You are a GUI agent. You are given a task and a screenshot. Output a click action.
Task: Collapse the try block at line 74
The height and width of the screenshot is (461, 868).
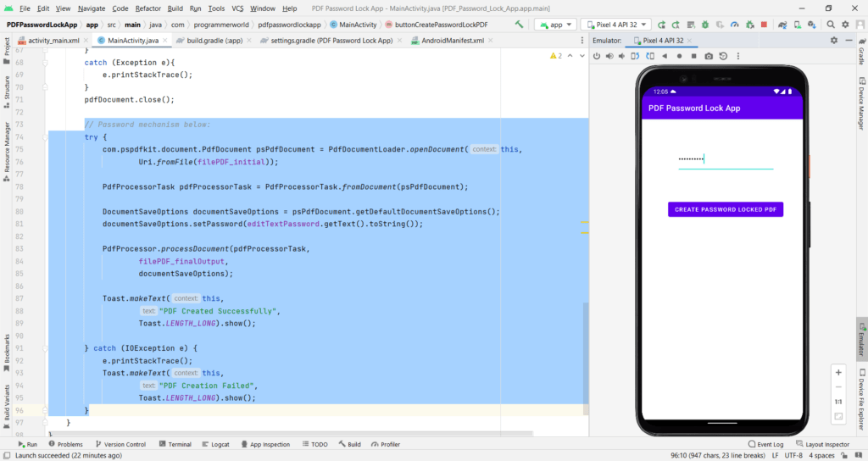[x=46, y=137]
